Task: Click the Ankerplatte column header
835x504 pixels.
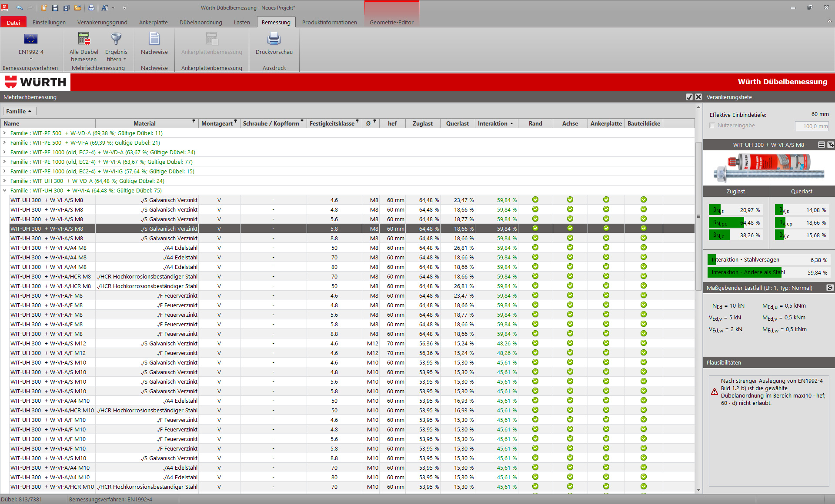Action: tap(606, 123)
